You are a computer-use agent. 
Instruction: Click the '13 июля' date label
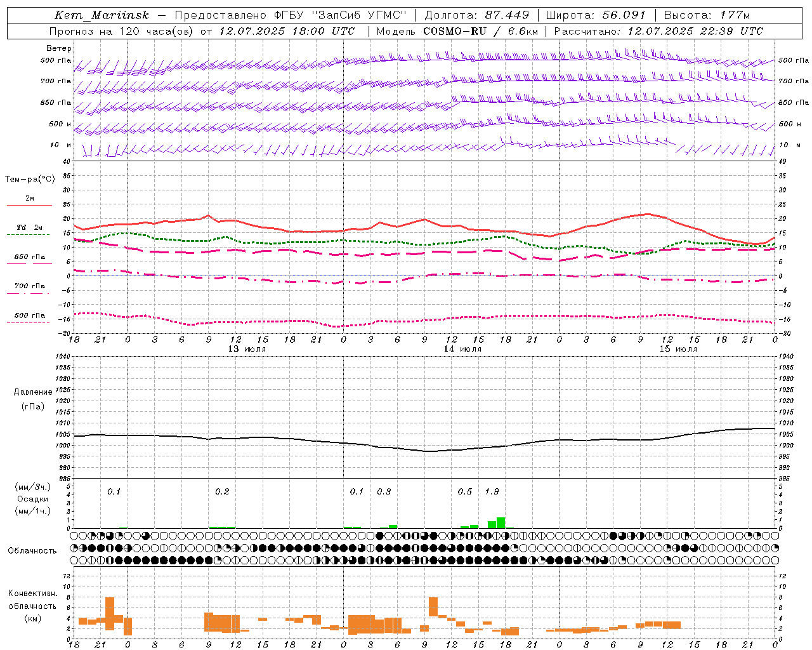[x=247, y=349]
